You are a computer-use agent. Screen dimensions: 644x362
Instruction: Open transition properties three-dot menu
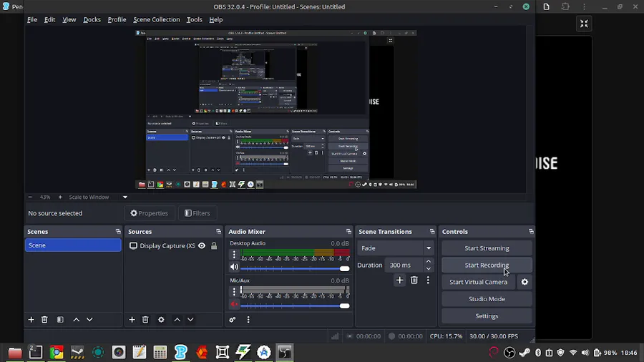click(428, 280)
